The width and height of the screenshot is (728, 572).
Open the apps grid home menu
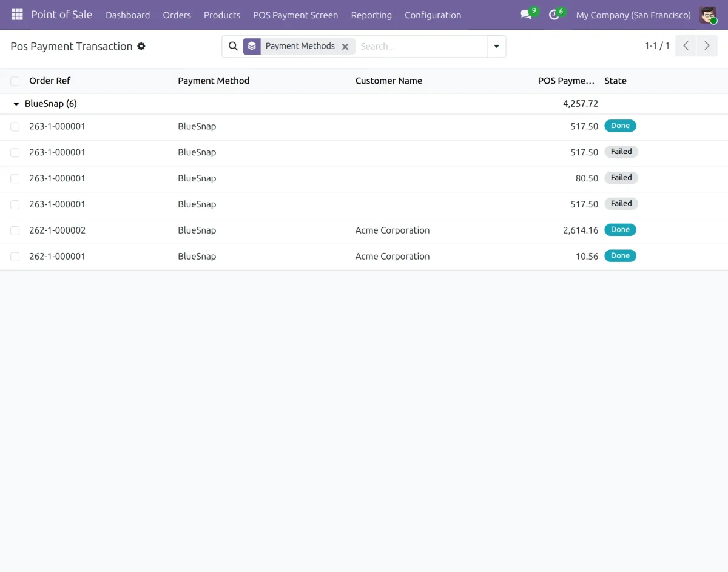pos(17,15)
